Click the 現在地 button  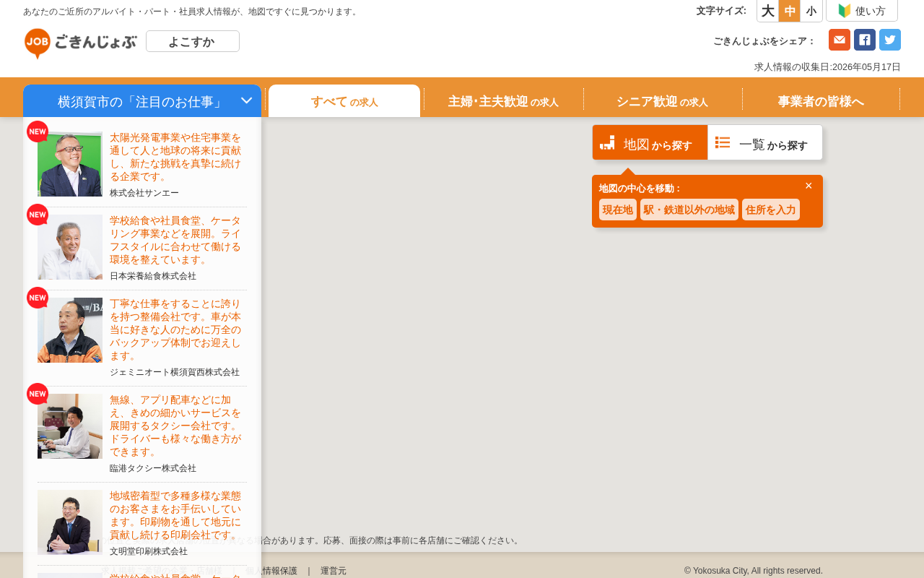click(618, 210)
